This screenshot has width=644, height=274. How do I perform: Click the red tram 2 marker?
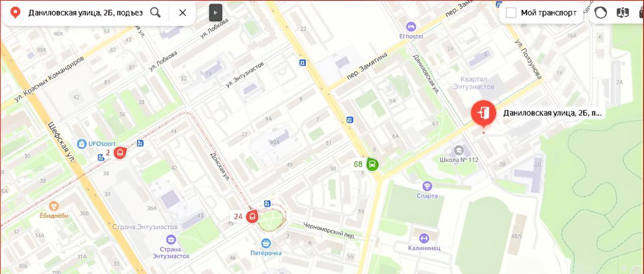click(x=120, y=152)
